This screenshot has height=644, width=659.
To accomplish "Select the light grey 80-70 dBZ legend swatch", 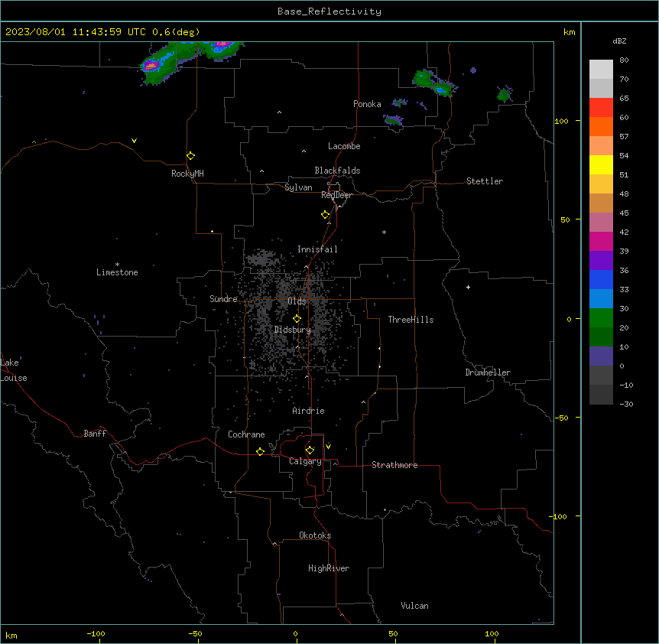I will click(601, 69).
